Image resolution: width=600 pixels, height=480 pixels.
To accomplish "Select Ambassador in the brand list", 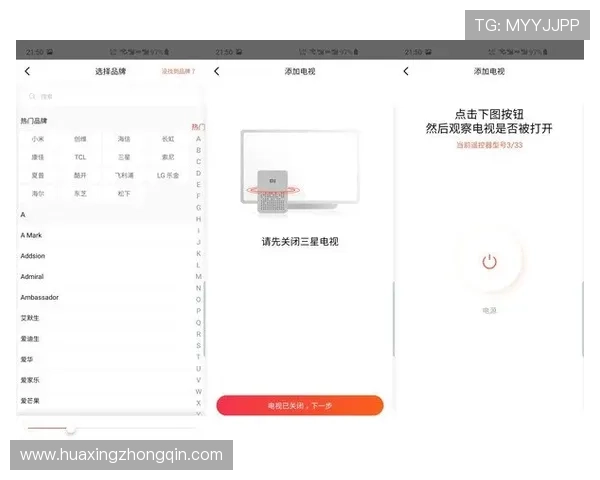I will coord(105,297).
